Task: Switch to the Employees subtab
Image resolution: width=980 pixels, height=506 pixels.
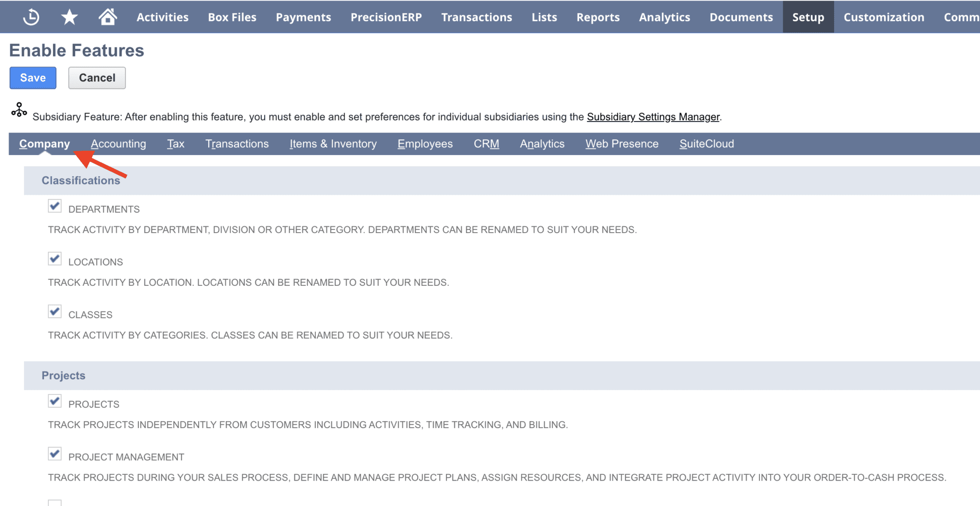Action: 425,144
